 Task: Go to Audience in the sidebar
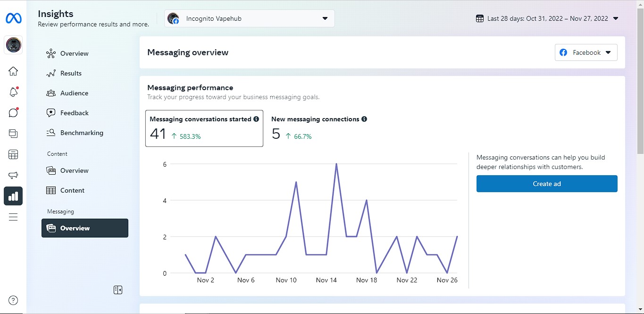click(74, 93)
